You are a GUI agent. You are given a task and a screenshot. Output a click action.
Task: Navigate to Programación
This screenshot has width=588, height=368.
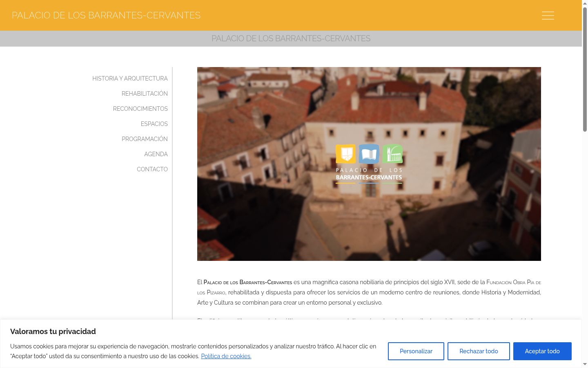(145, 139)
